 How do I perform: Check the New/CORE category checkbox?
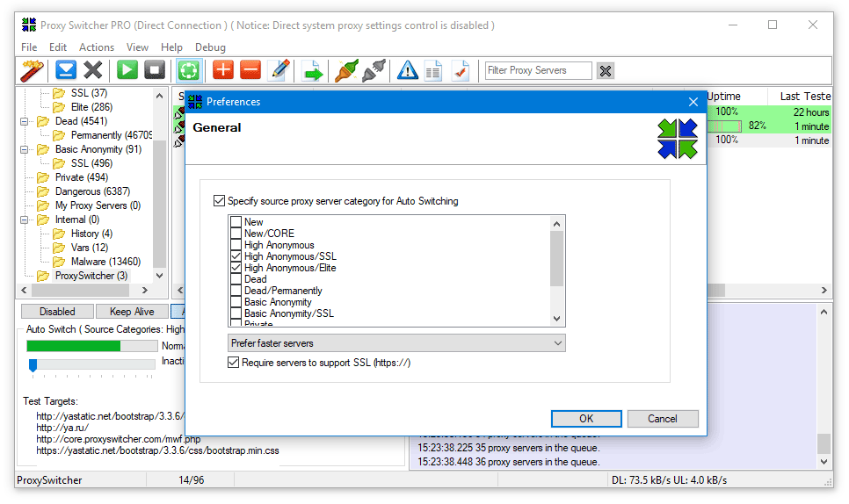(x=236, y=233)
